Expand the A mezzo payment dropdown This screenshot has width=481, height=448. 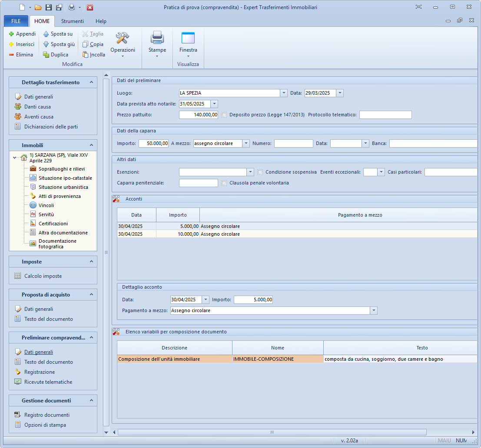246,143
